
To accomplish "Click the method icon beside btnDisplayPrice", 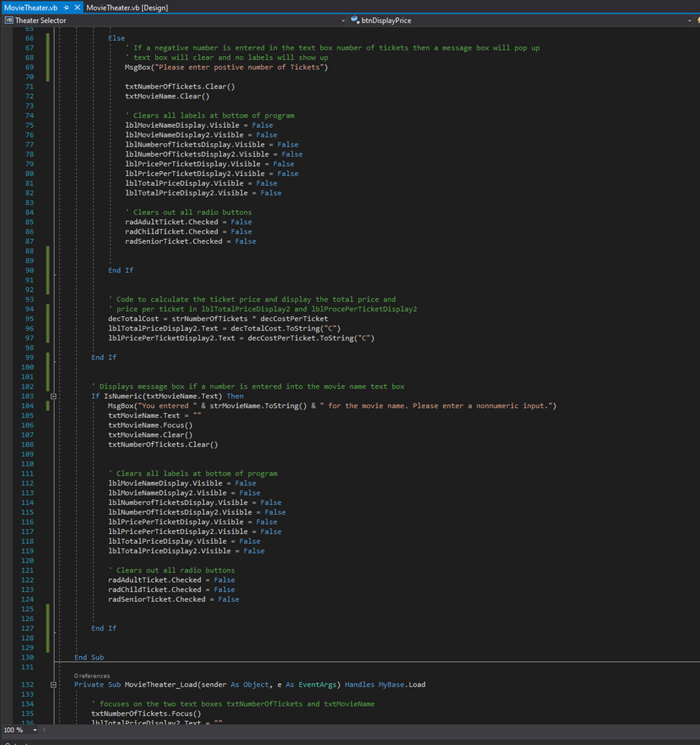I will point(354,21).
